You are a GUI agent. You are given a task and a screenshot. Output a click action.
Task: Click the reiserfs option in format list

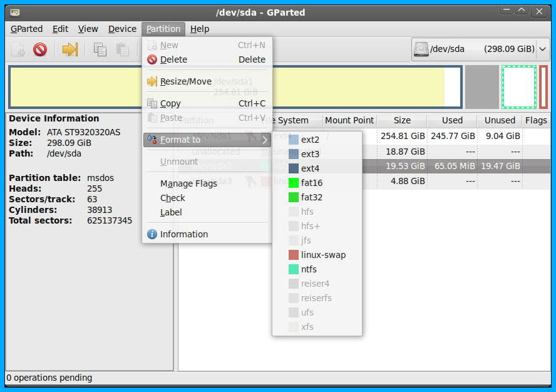[317, 298]
